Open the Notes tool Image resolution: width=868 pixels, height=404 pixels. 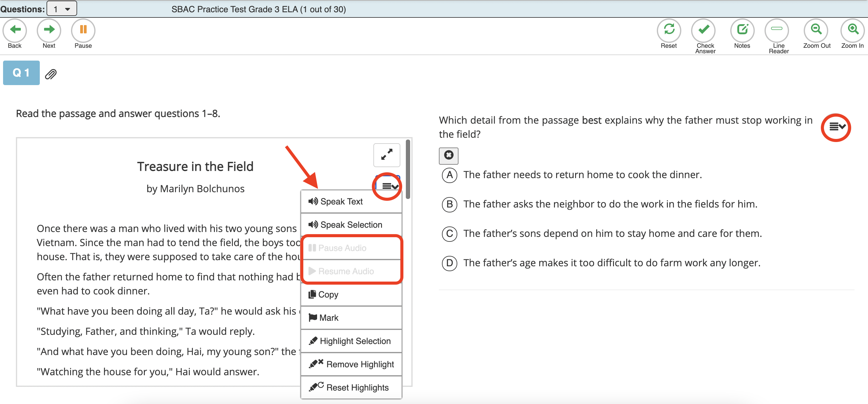[x=742, y=30]
